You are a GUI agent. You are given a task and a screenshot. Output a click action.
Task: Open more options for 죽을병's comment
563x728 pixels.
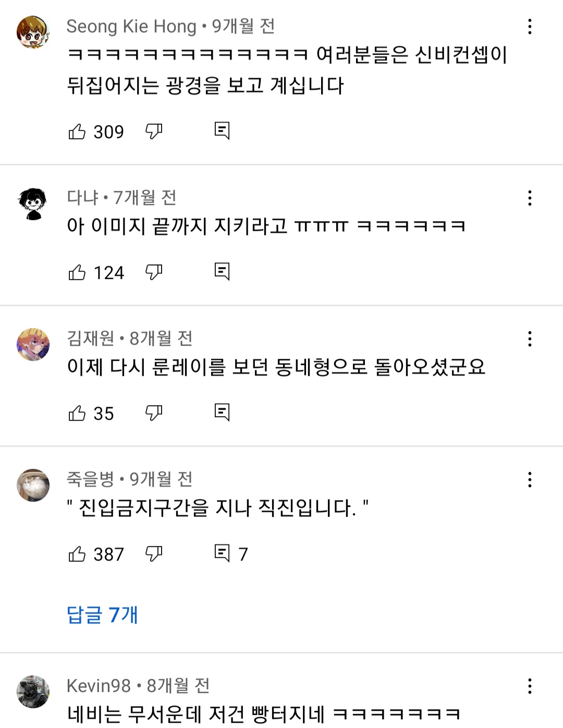coord(530,480)
